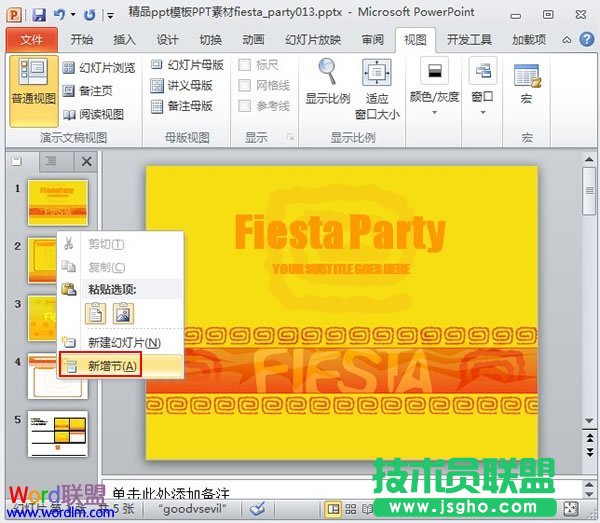Screen dimensions: 600x523
Task: Open the 文件 tab
Action: tap(32, 40)
